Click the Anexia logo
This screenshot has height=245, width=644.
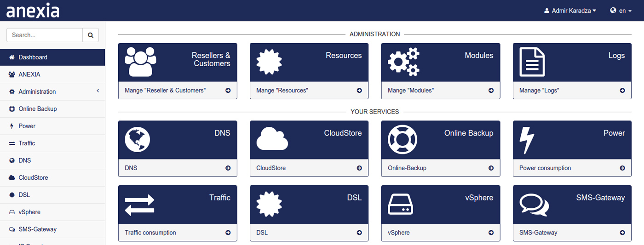point(33,10)
